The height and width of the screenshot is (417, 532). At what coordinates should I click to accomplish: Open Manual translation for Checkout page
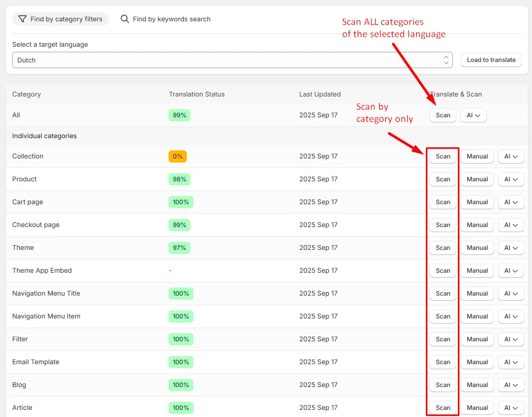point(477,225)
